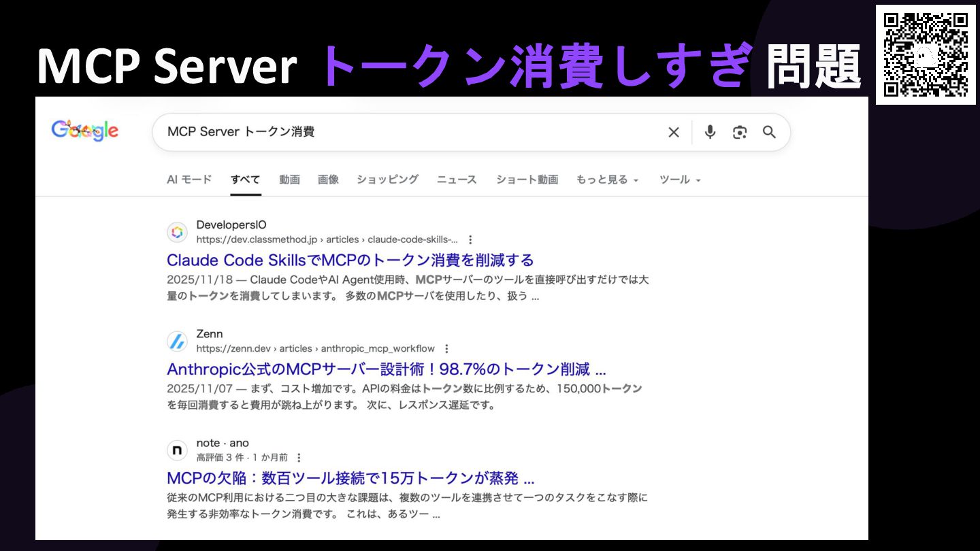This screenshot has height=551, width=980.
Task: Click the 'MCP Server' slide heading text
Action: (167, 65)
